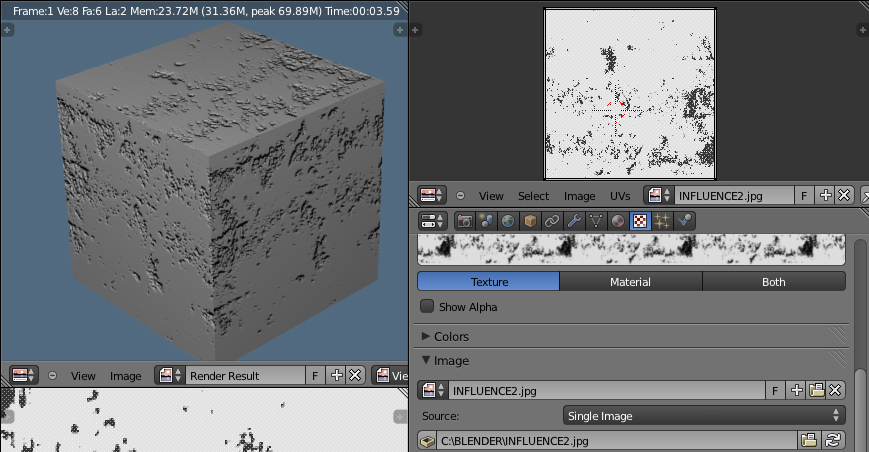Click the C:\BLENDER\INFLUENCE2.jpg file path field
The width and height of the screenshot is (869, 452).
617,441
